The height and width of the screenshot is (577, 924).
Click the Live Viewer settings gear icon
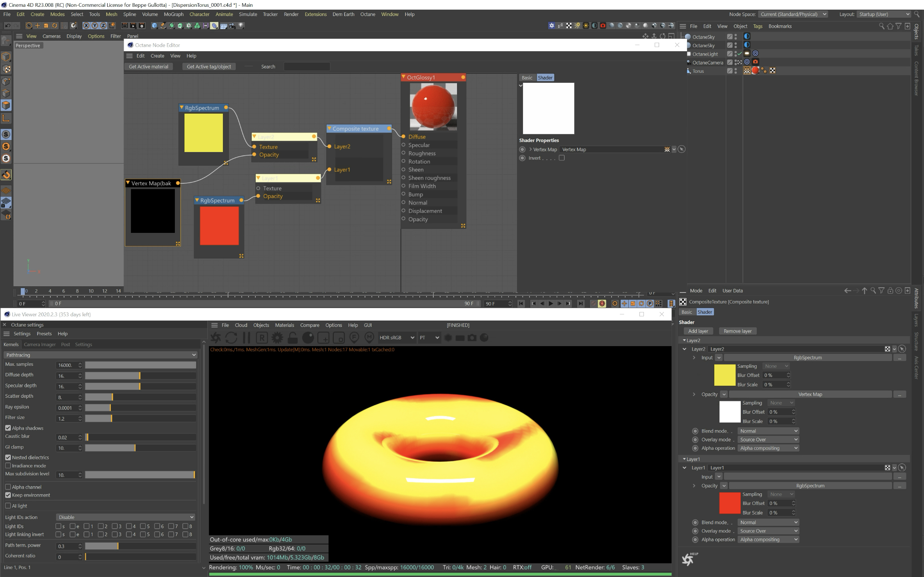(x=277, y=338)
